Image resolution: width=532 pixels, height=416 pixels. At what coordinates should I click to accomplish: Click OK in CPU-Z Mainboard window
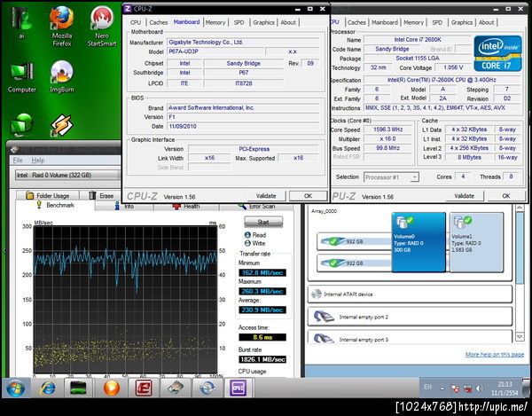[x=308, y=196]
